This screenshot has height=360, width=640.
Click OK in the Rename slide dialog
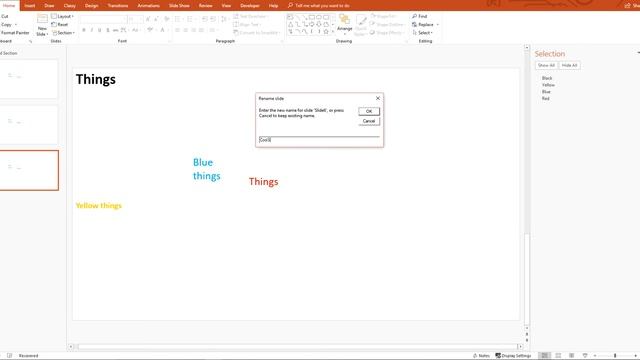[369, 111]
